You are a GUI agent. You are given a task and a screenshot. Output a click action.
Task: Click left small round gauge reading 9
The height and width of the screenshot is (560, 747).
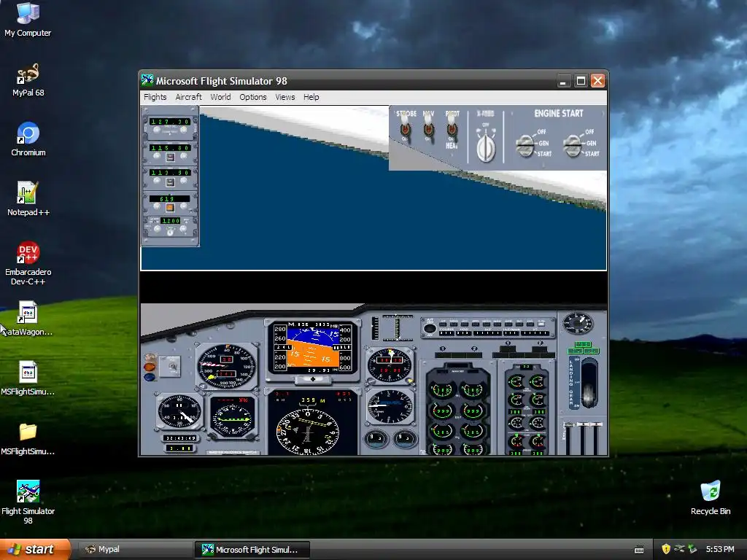tap(376, 437)
